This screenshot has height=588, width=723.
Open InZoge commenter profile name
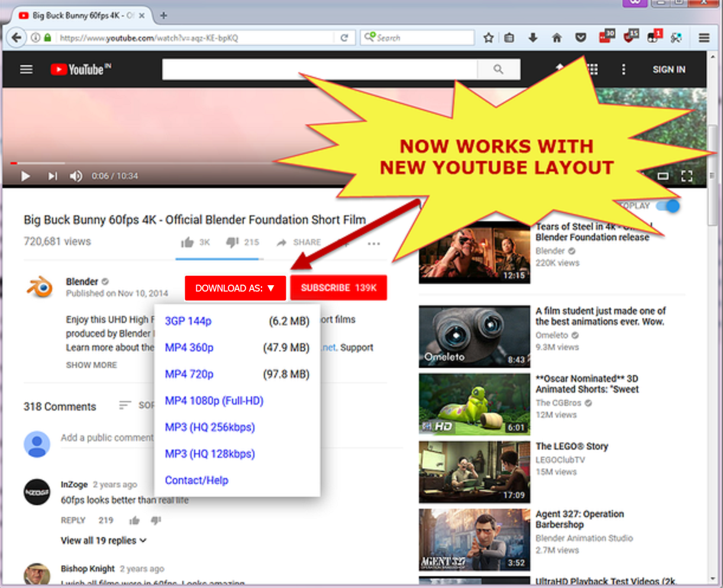(x=74, y=484)
